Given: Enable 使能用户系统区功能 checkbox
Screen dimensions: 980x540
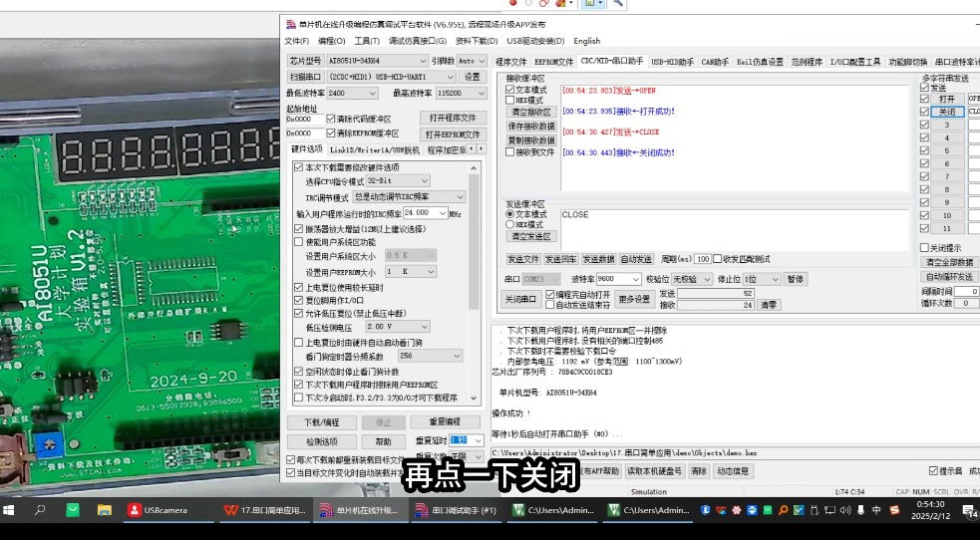Looking at the screenshot, I should [x=299, y=241].
